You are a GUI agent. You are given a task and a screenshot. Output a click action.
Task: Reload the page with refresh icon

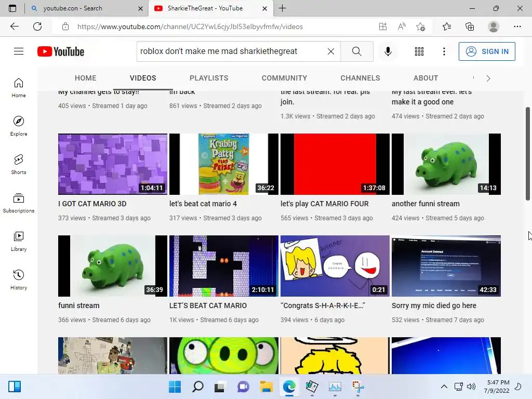[37, 26]
